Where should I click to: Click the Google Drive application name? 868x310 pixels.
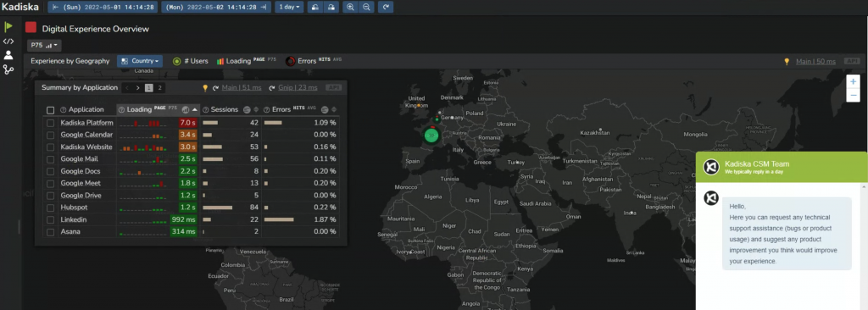pyautogui.click(x=81, y=196)
